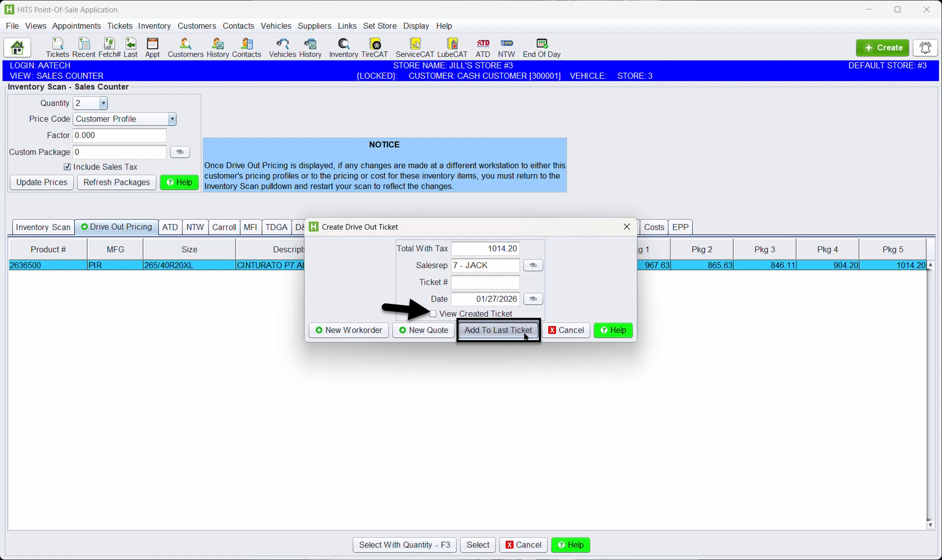Image resolution: width=942 pixels, height=560 pixels.
Task: Click the Add To Last Ticket button
Action: click(x=498, y=330)
